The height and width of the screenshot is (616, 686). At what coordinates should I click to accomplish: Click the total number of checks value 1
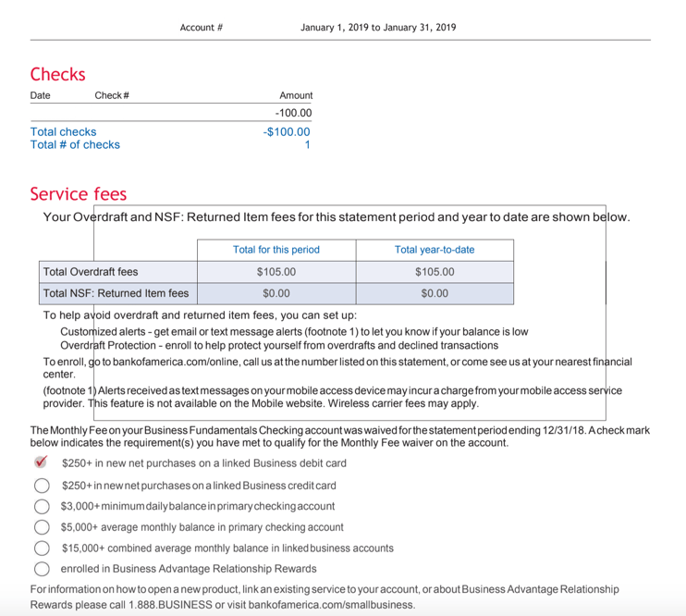(308, 145)
